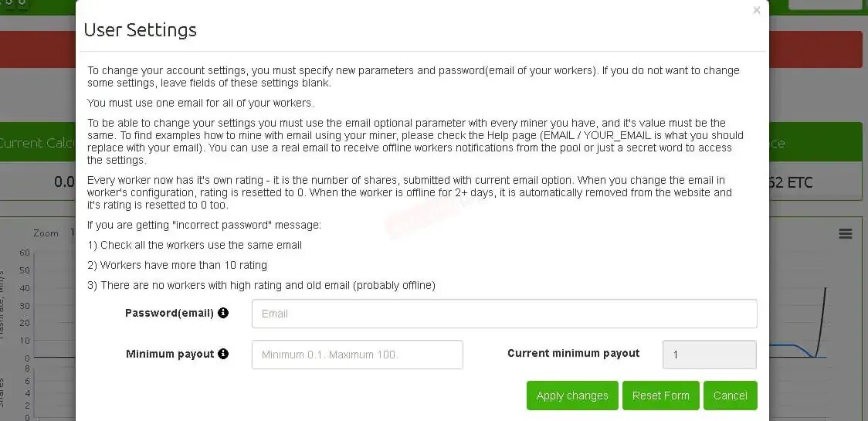Click the Password(email) field label
The width and height of the screenshot is (868, 421).
click(x=169, y=313)
